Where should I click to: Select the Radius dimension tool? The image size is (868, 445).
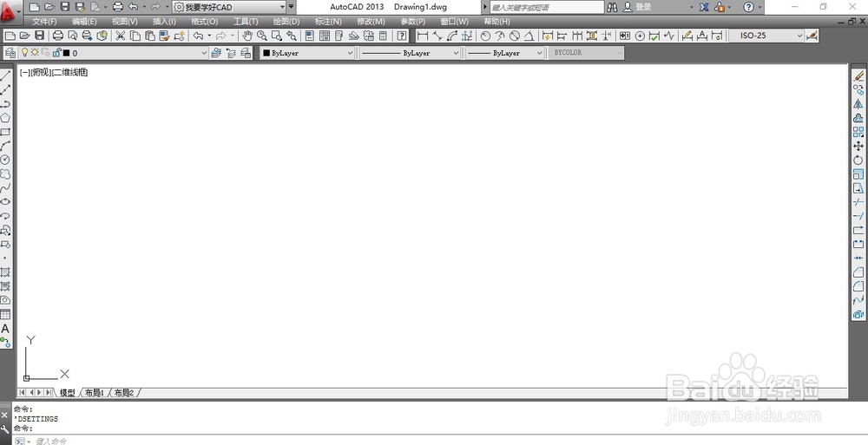(x=485, y=36)
